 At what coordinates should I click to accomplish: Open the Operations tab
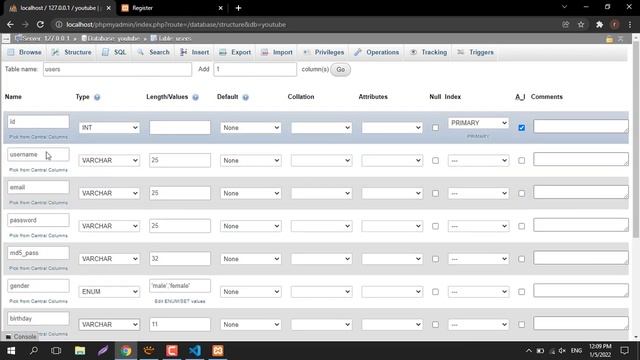(x=377, y=52)
